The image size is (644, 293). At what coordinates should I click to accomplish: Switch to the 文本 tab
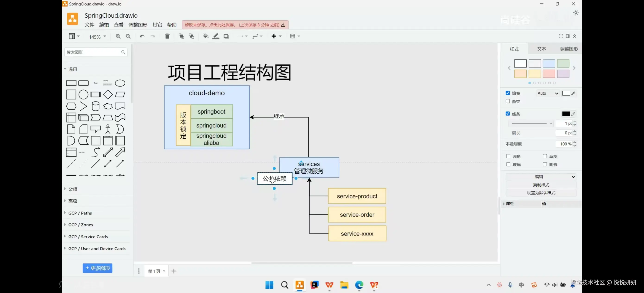tap(542, 49)
